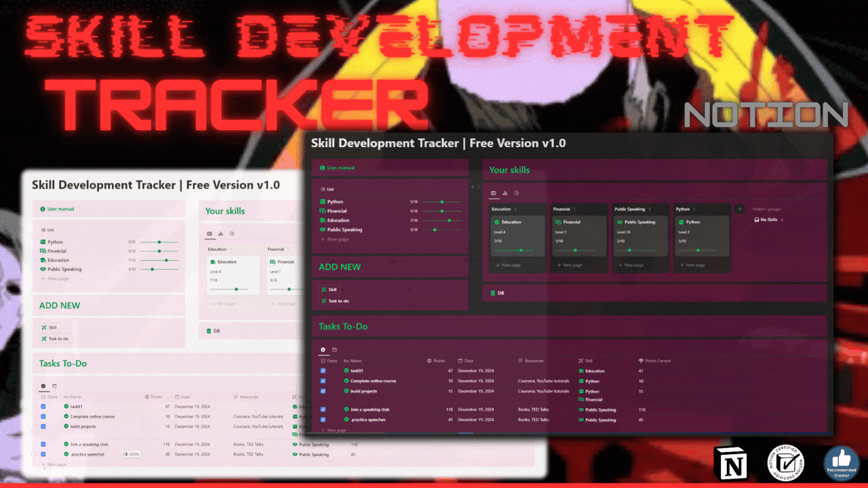The image size is (868, 488).
Task: Click the database icon beside DB in dark window
Action: pyautogui.click(x=492, y=293)
